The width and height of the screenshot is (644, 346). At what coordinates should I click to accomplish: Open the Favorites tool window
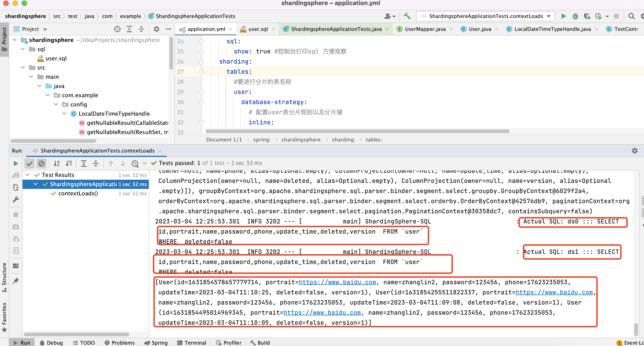pos(4,317)
